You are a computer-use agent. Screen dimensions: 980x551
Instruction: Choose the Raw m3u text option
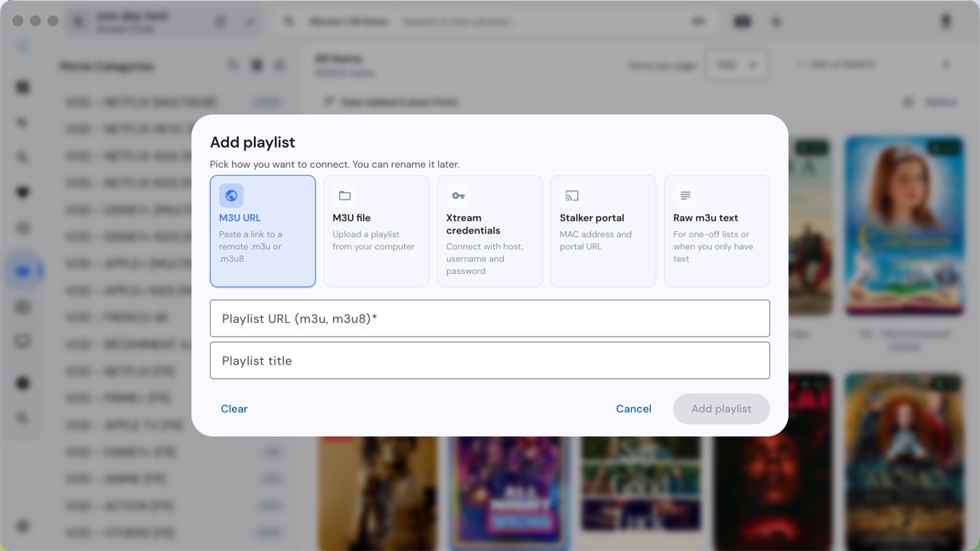click(717, 231)
